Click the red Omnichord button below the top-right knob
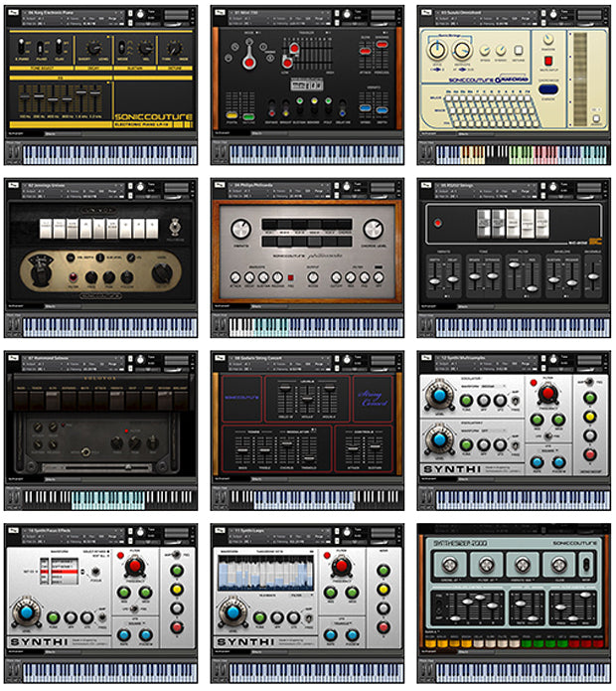Viewport: 616px width, 691px height. [548, 61]
